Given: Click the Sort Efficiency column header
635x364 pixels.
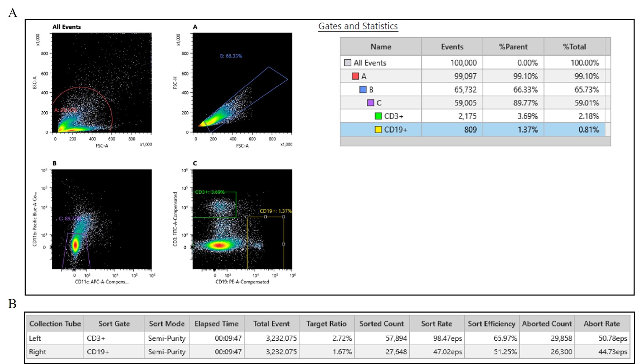Looking at the screenshot, I should coord(491,324).
